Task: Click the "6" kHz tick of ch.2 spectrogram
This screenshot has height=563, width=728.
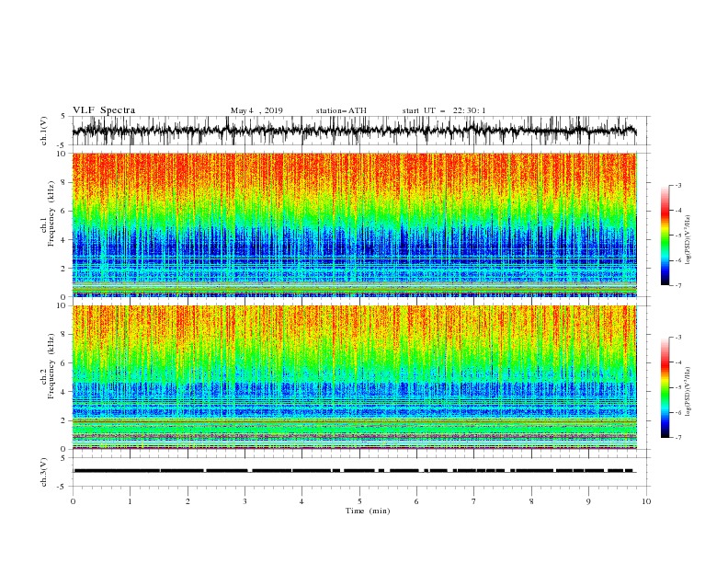Action: [x=63, y=362]
